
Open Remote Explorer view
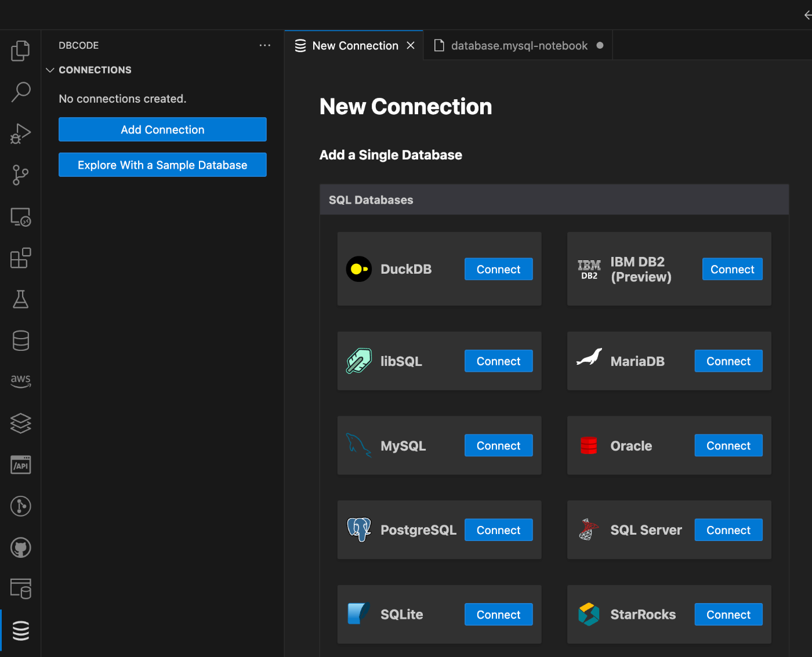point(20,217)
